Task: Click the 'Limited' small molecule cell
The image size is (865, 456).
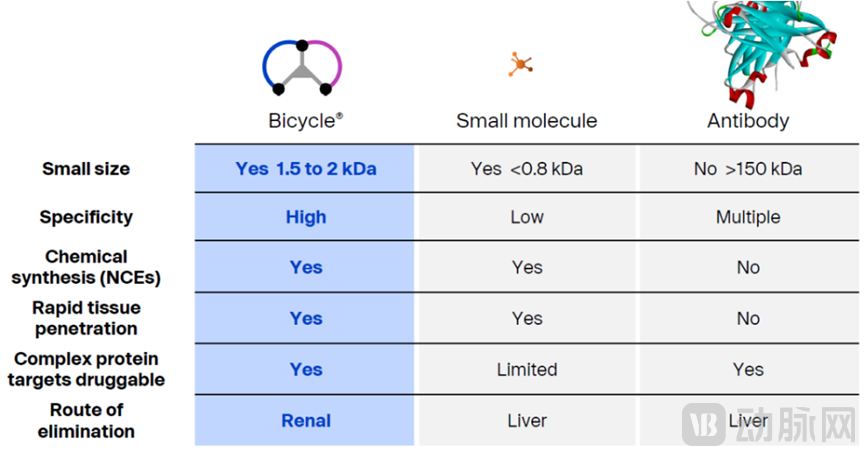Action: pos(526,370)
